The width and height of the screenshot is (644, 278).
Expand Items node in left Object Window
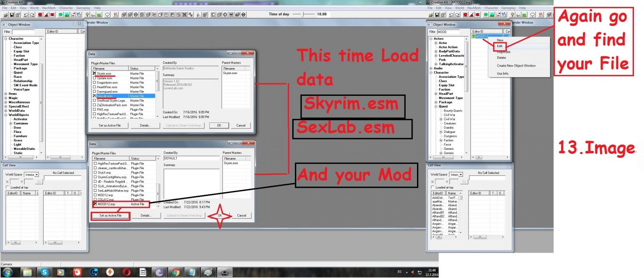tap(6, 93)
